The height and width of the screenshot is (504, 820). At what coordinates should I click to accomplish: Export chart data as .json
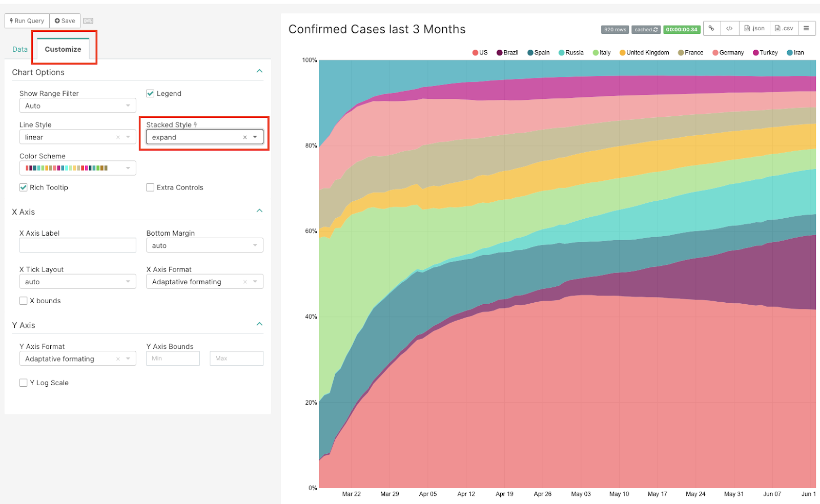point(754,29)
